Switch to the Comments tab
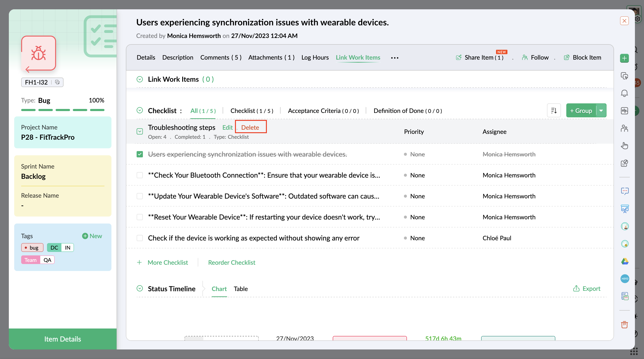Screen dimensions: 644x359 221,58
